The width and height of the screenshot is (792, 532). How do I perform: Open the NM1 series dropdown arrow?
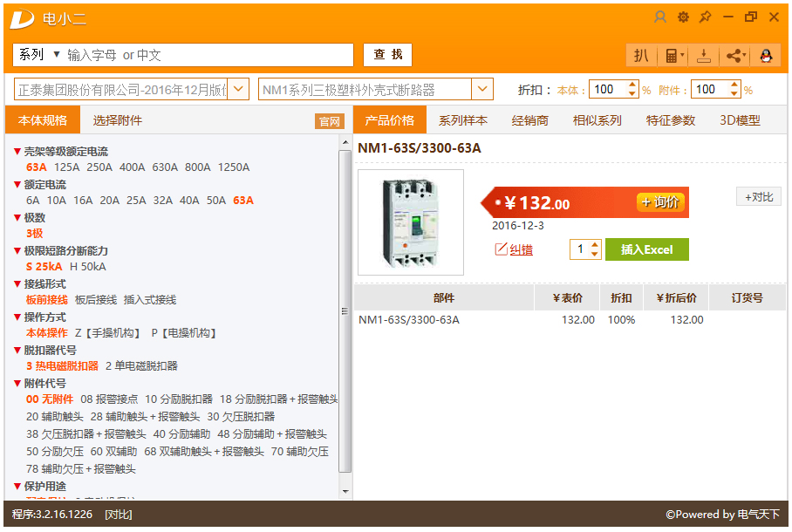(482, 90)
